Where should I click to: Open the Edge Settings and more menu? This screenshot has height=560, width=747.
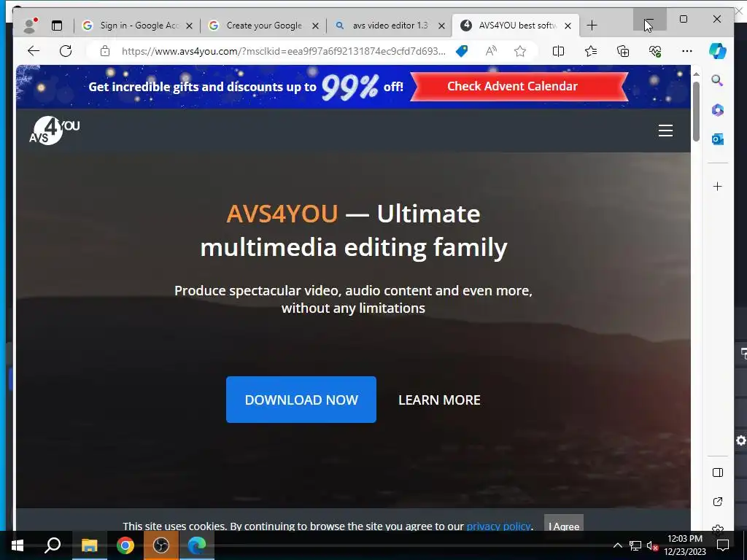[686, 51]
